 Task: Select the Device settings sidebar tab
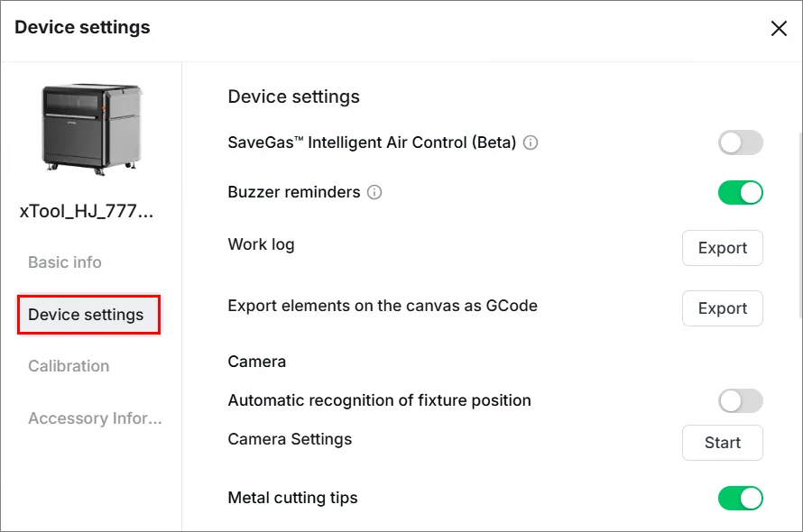click(88, 315)
